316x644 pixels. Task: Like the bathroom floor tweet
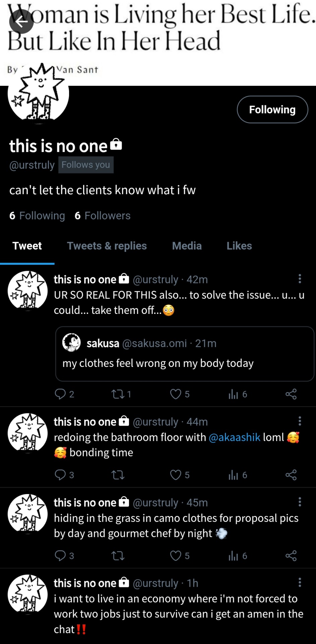(x=176, y=475)
